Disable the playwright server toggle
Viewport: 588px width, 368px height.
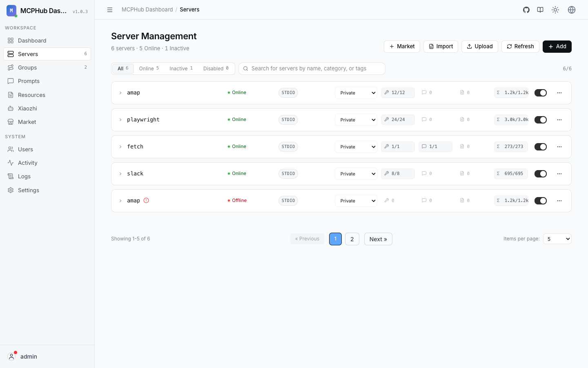(x=541, y=120)
